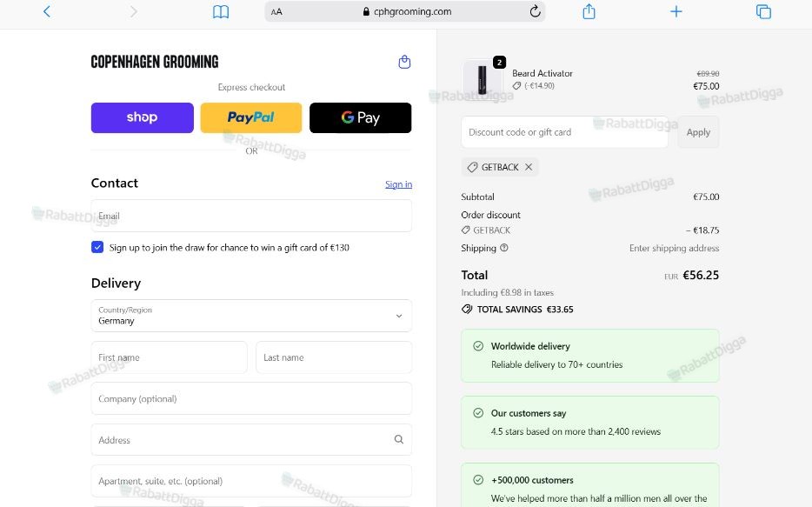The image size is (812, 507).
Task: Remove GETBACK discount code with X
Action: 529,167
